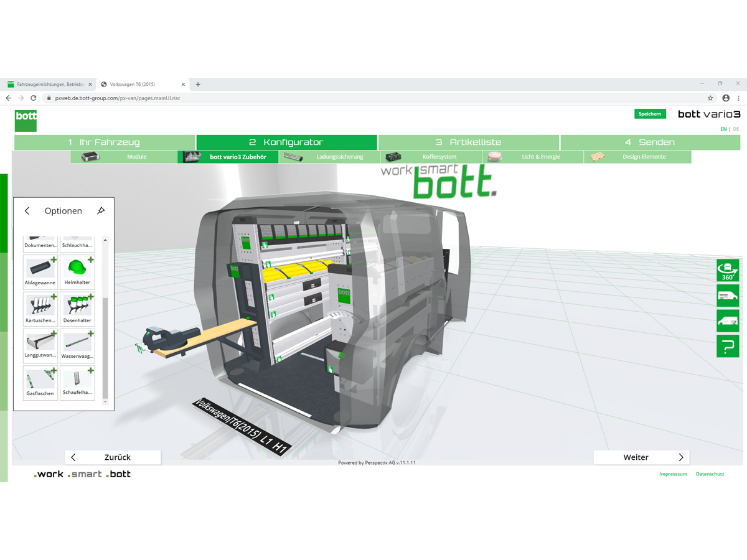Click the options list scroll-down arrow

105,402
